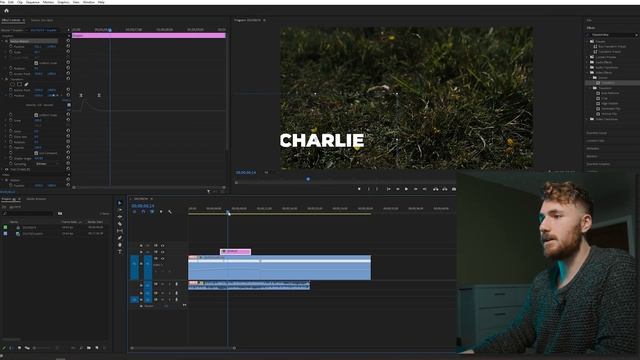Select the Selection tool in the Tools panel

(120, 203)
